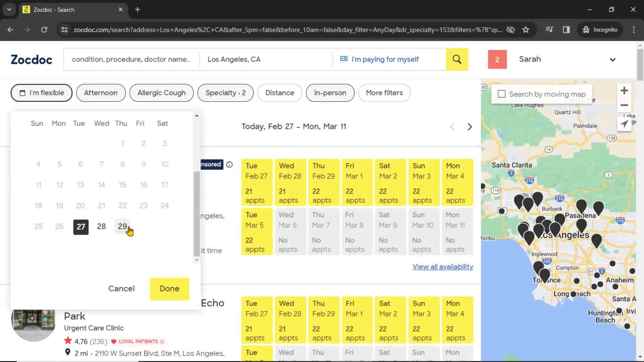644x362 pixels.
Task: Open the Distance filter
Action: [280, 93]
